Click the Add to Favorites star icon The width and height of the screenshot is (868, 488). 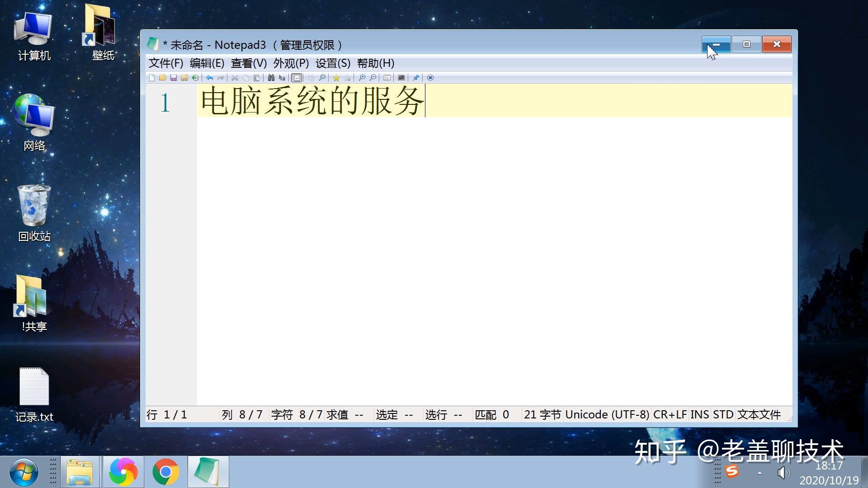347,78
